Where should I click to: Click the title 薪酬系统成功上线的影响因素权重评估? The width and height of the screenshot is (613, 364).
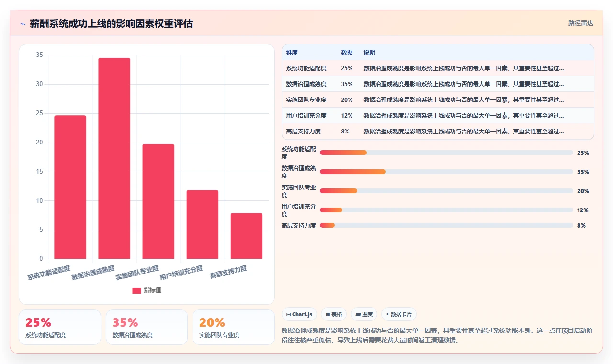(x=111, y=24)
